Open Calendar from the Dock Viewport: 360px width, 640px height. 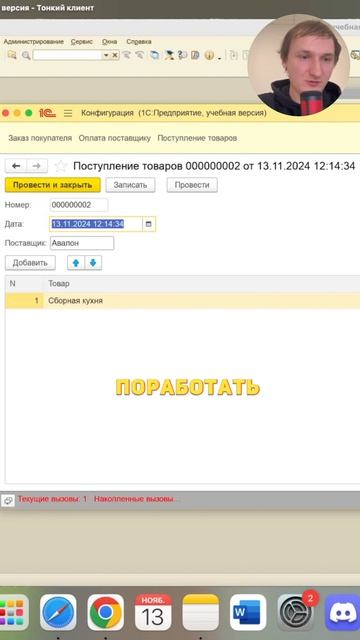[x=153, y=612]
